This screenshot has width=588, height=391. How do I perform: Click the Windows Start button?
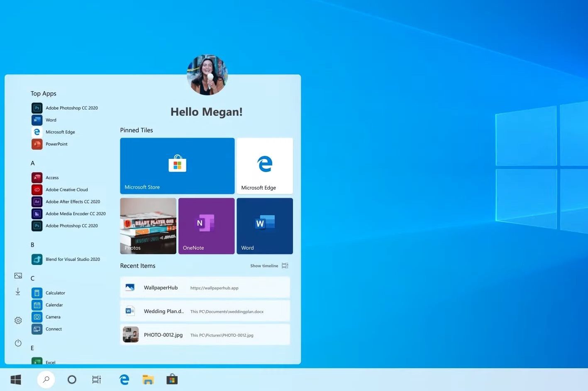coord(16,379)
